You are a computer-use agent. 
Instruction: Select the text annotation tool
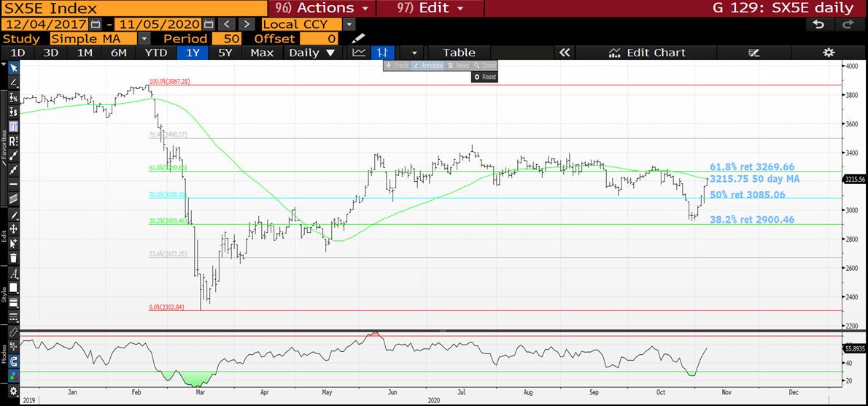point(13,273)
